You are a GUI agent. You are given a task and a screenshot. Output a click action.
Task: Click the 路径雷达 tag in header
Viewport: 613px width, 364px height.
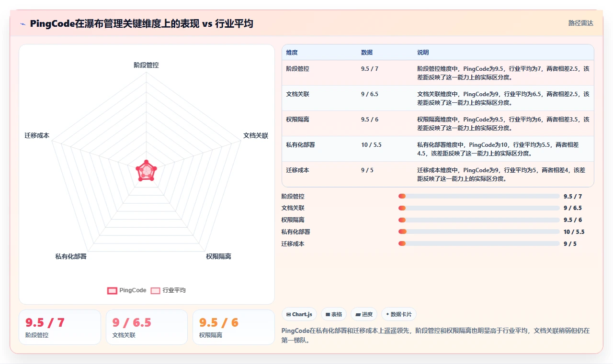(x=580, y=23)
